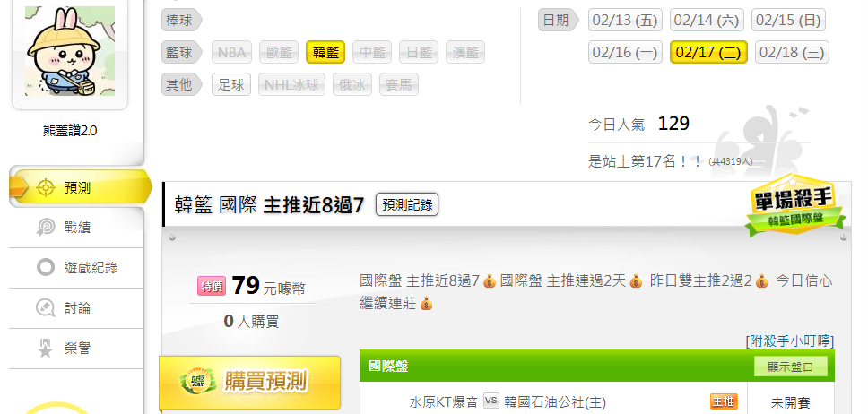The image size is (868, 414).
Task: Select the 足球 sport filter
Action: pos(231,84)
